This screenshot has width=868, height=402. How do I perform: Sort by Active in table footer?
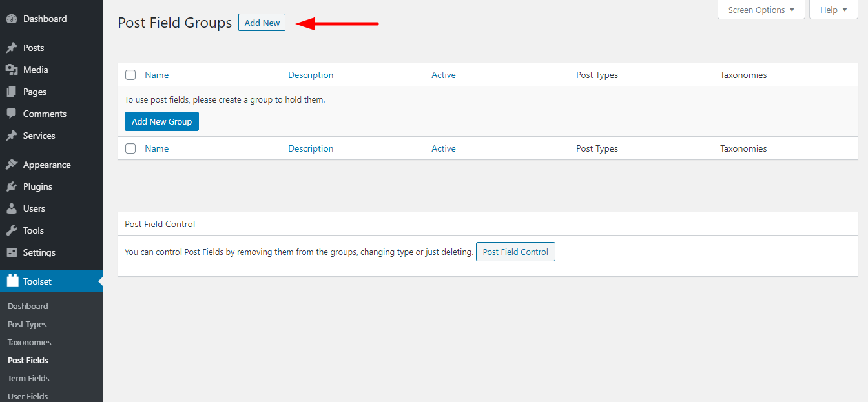click(x=444, y=148)
